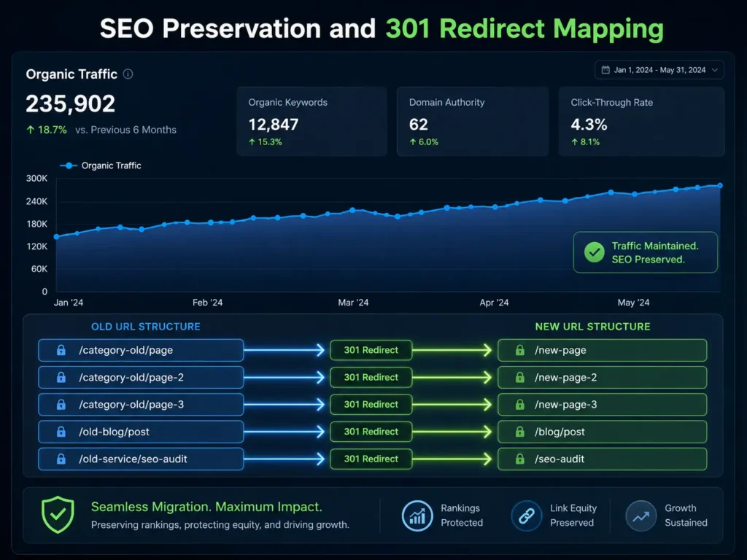Select the /category-old/page URL text
The width and height of the screenshot is (747, 560).
(x=125, y=350)
